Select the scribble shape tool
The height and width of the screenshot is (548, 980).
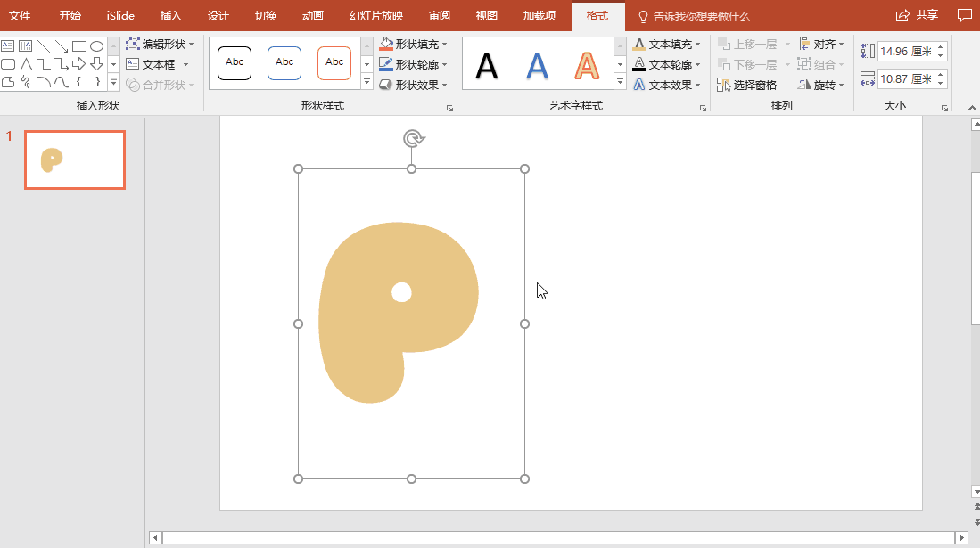click(x=26, y=82)
